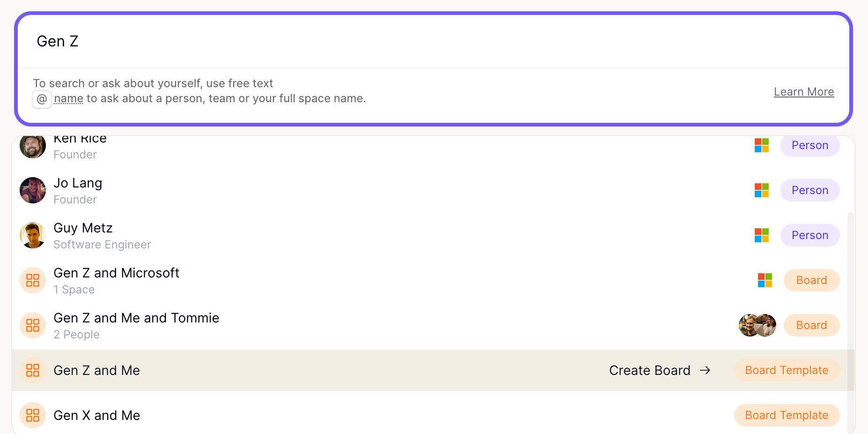Click the Create Board arrow icon
868x434 pixels.
pos(705,371)
